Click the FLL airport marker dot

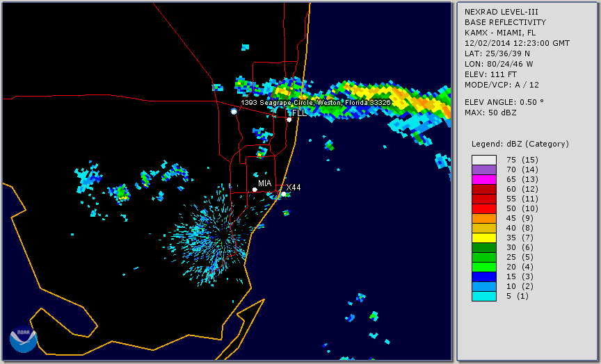click(289, 119)
